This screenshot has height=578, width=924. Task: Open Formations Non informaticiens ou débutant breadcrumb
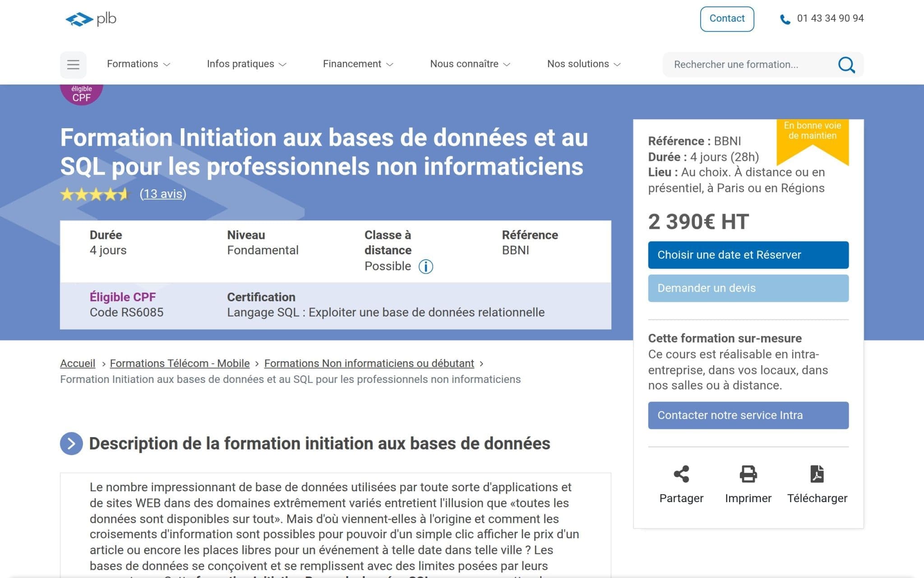coord(369,364)
